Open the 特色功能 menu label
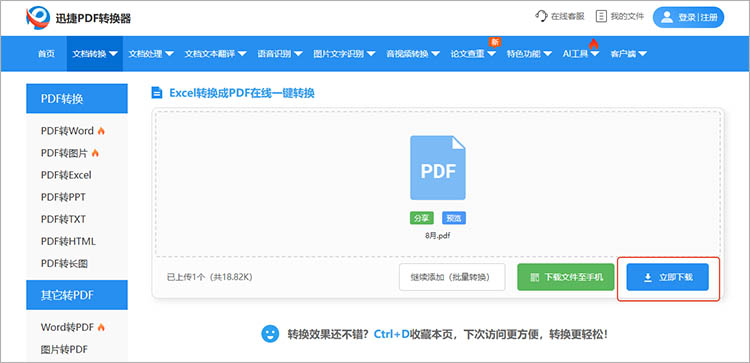This screenshot has width=750, height=363. pyautogui.click(x=524, y=54)
